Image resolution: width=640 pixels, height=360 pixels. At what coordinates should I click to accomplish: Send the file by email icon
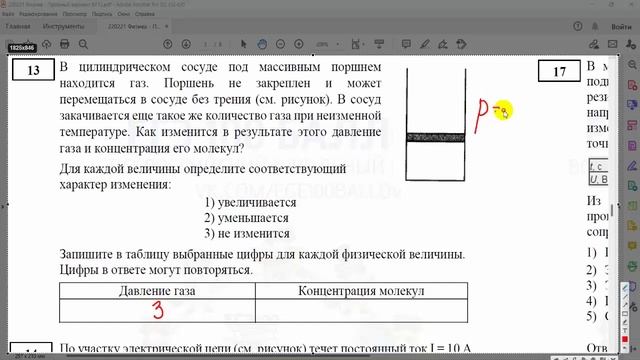[x=612, y=44]
